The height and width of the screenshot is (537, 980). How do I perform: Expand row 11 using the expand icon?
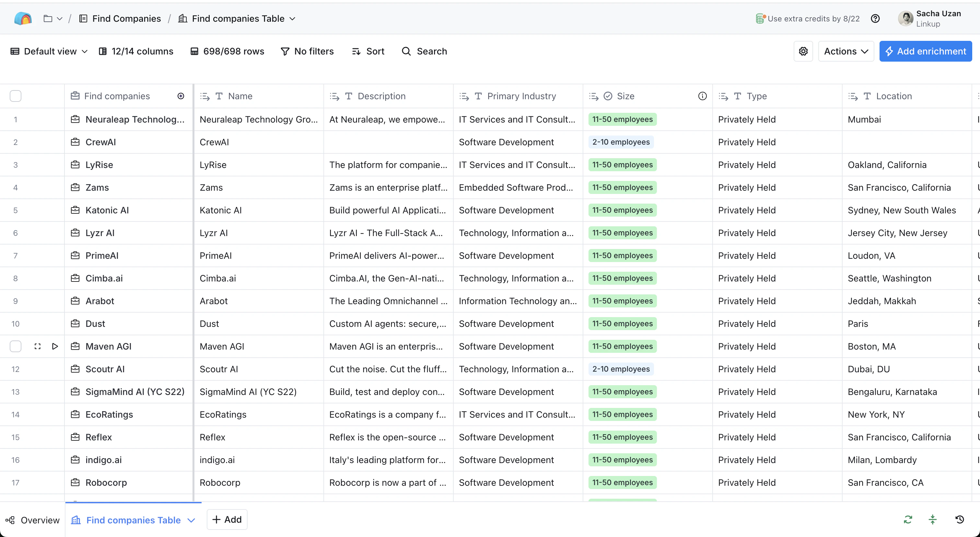pyautogui.click(x=37, y=346)
